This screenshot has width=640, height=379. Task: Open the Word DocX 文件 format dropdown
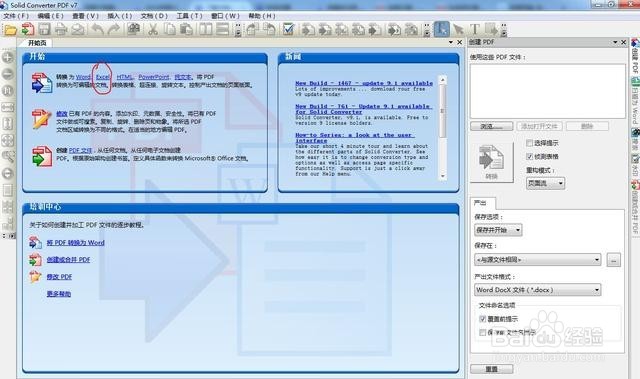[x=538, y=290]
